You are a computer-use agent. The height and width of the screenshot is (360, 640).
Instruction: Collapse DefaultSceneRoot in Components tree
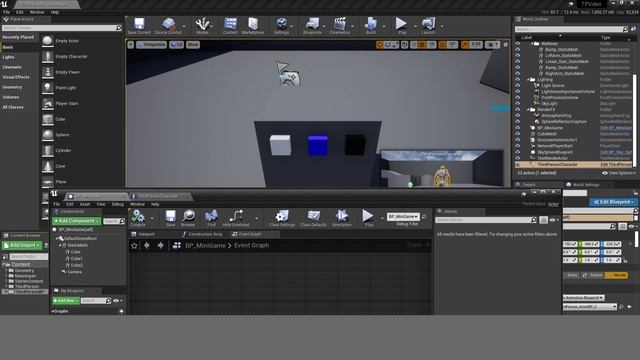click(x=57, y=238)
